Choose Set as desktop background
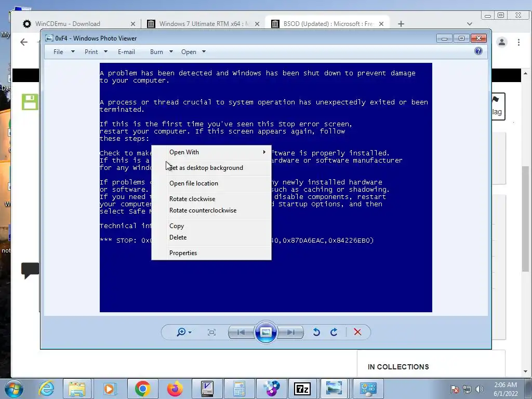This screenshot has height=399, width=532. [x=211, y=168]
